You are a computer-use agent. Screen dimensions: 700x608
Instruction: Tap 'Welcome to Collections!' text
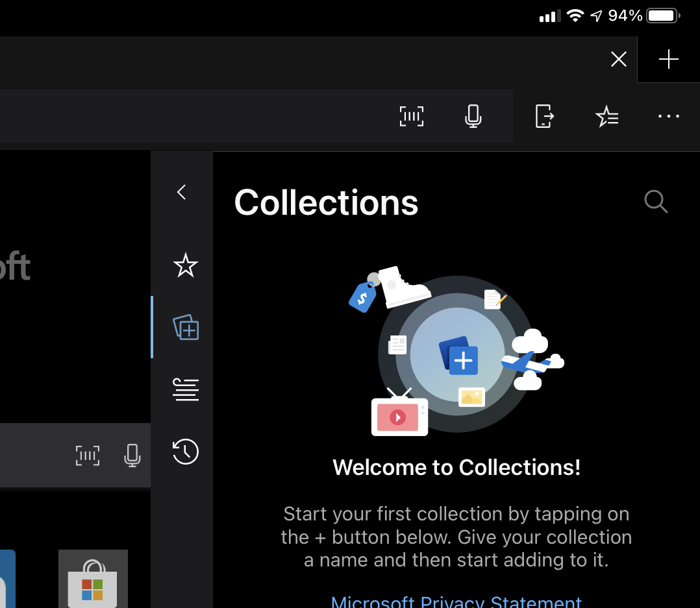click(x=456, y=467)
